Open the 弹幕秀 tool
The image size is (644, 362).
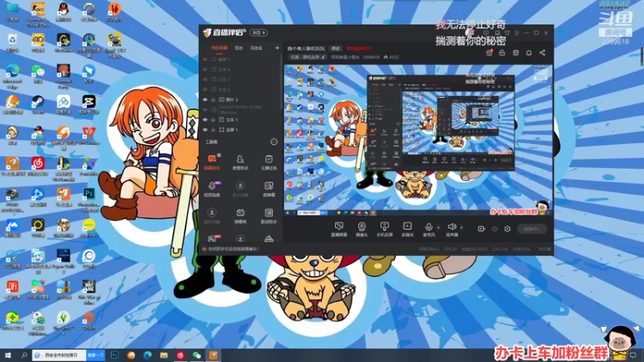pos(240,216)
